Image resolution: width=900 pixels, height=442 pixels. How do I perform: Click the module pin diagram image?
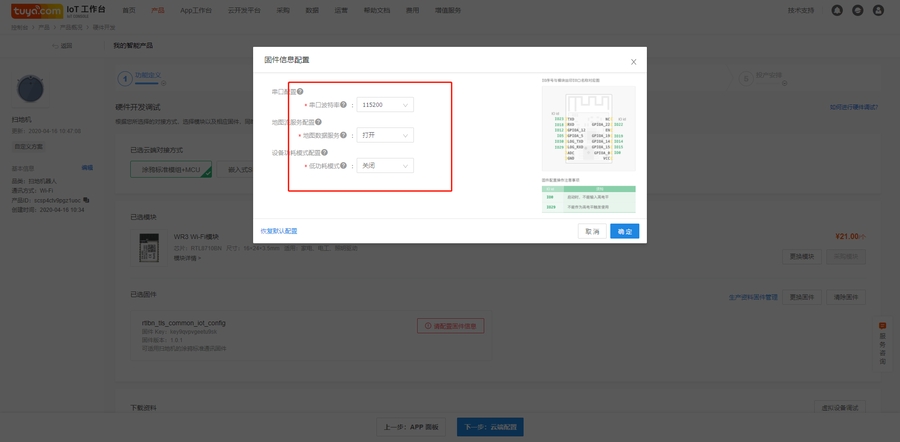click(x=588, y=128)
